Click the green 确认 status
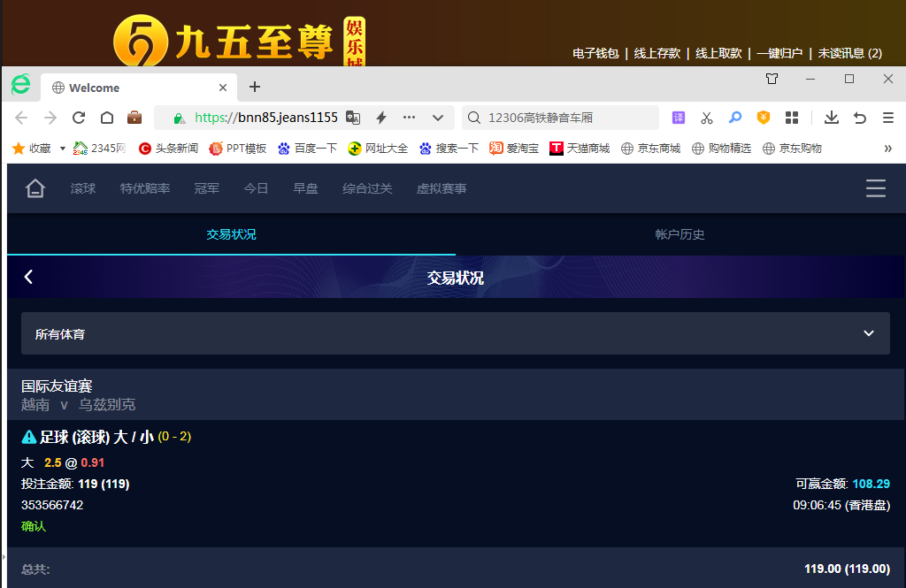This screenshot has width=906, height=588. pos(34,526)
